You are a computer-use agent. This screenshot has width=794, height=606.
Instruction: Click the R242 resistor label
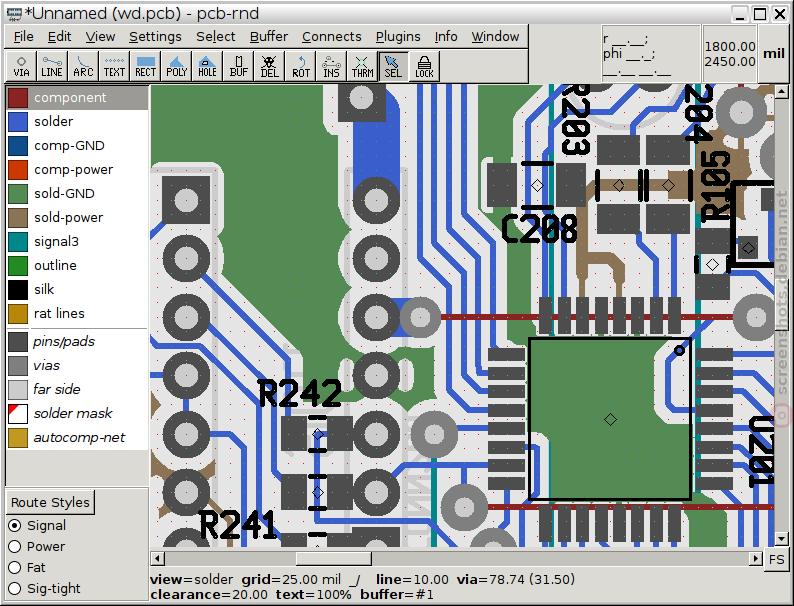point(300,393)
